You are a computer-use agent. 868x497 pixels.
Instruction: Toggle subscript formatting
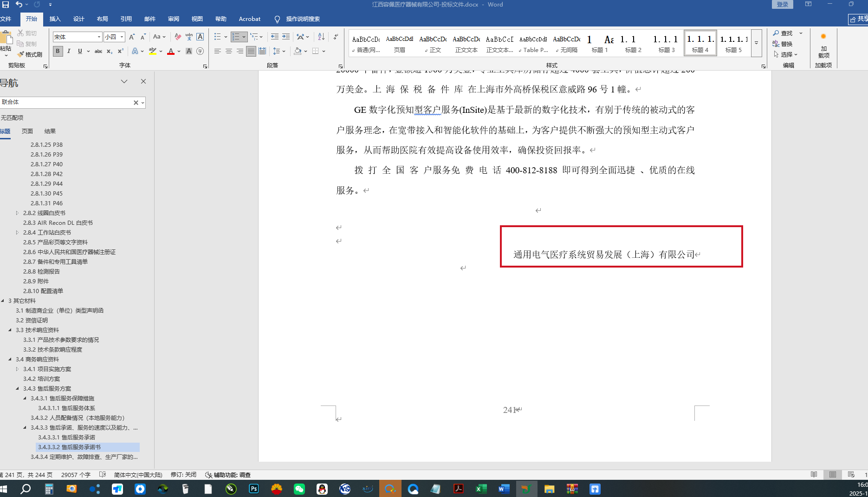[x=110, y=51]
